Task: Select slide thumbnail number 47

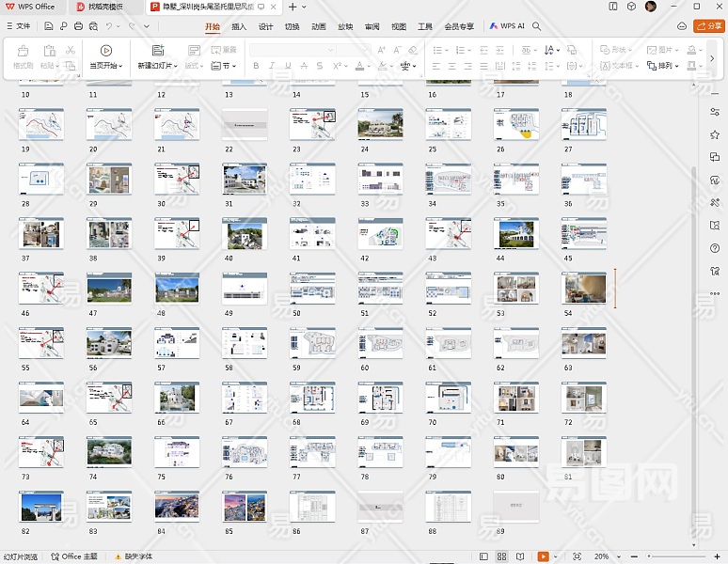Action: (109, 289)
